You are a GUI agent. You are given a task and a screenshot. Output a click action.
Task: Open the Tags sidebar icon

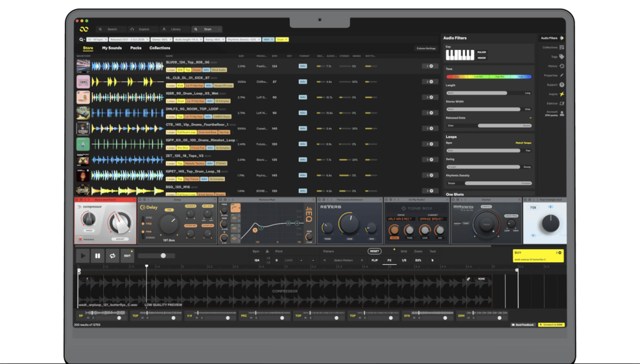point(562,57)
